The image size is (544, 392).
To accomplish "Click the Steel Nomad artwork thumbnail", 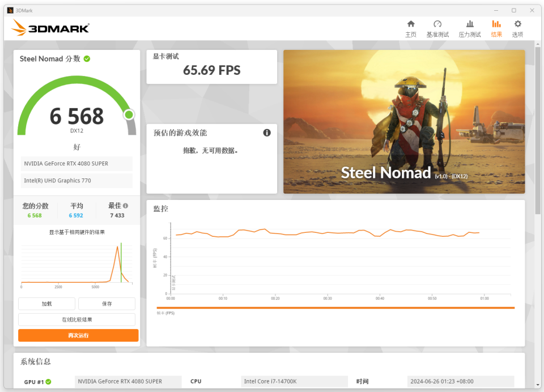I will [x=404, y=122].
